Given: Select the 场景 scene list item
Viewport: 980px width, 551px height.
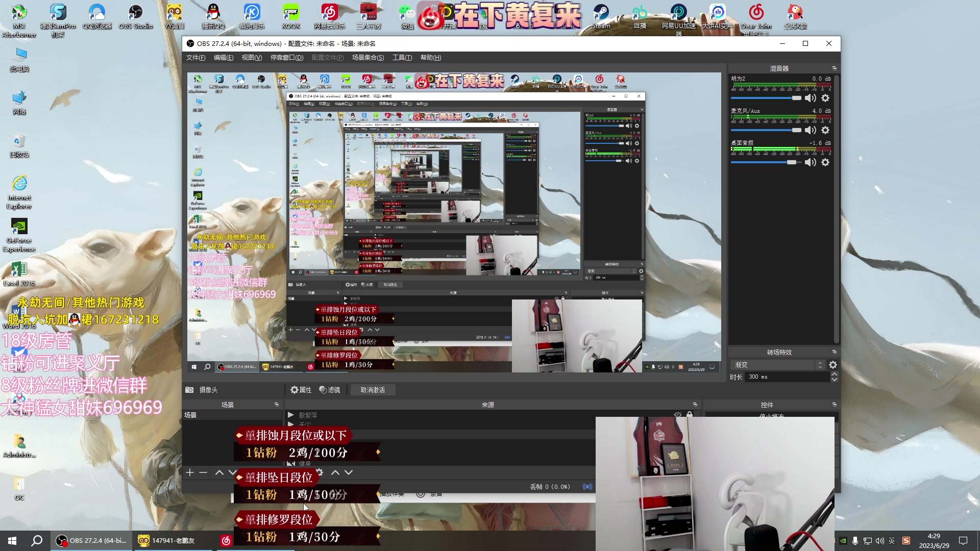Looking at the screenshot, I should coord(232,415).
